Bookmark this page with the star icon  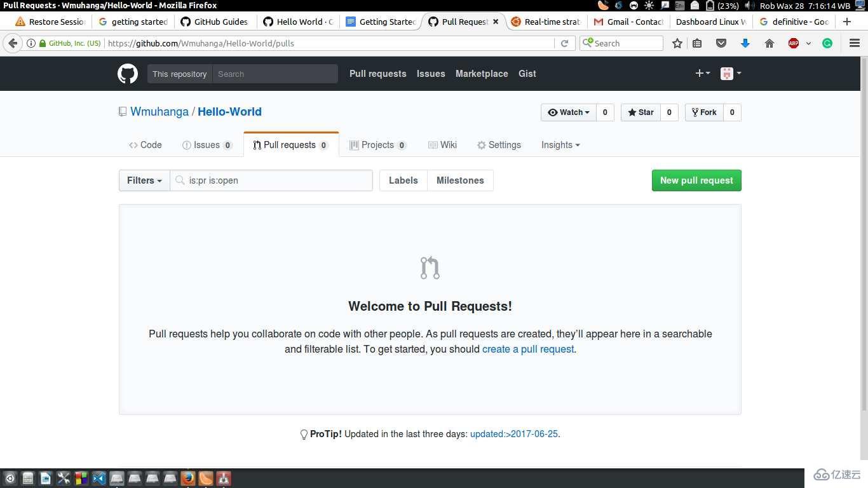677,43
